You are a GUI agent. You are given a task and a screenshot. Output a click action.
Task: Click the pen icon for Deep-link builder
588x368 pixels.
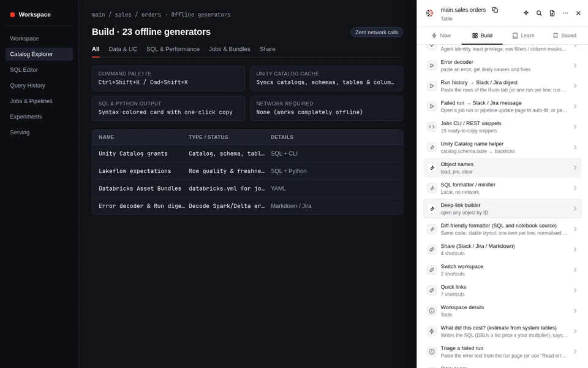(x=432, y=209)
